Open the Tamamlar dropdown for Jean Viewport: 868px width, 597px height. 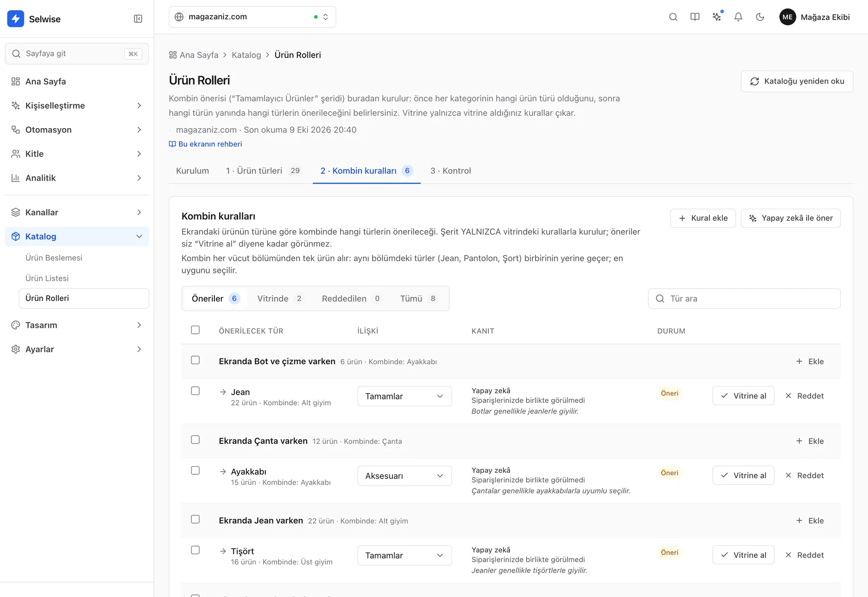(405, 396)
